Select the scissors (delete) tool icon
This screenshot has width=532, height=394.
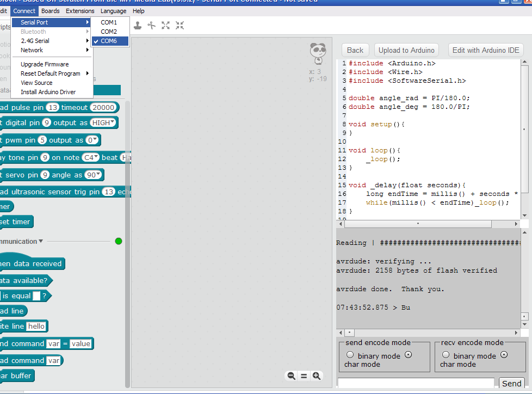[151, 25]
